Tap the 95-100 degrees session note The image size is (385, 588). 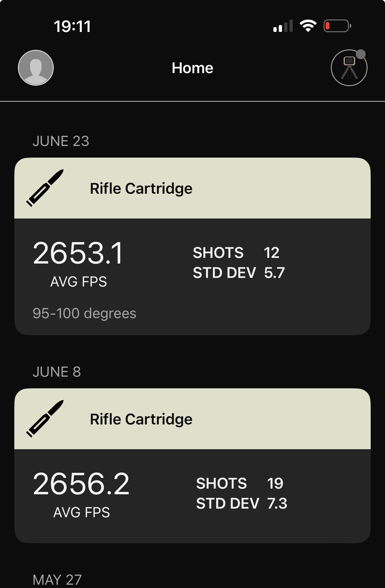point(84,313)
